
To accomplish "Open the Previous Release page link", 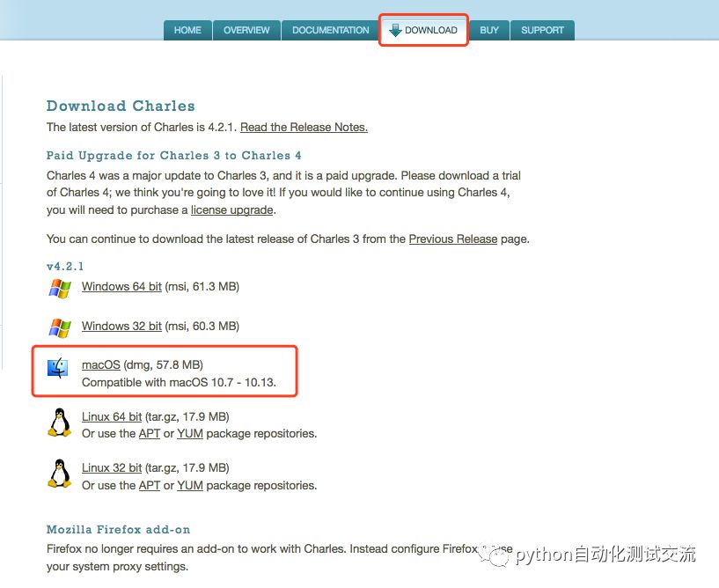I will 453,239.
